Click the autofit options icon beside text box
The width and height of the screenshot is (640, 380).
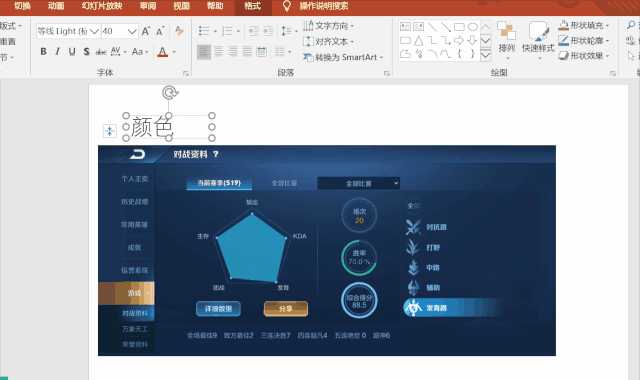(x=109, y=131)
